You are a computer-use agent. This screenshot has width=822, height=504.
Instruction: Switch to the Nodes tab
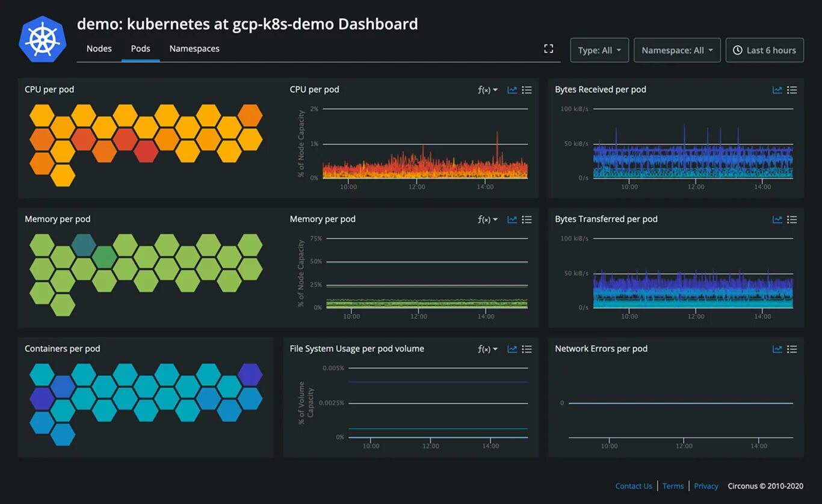tap(99, 48)
